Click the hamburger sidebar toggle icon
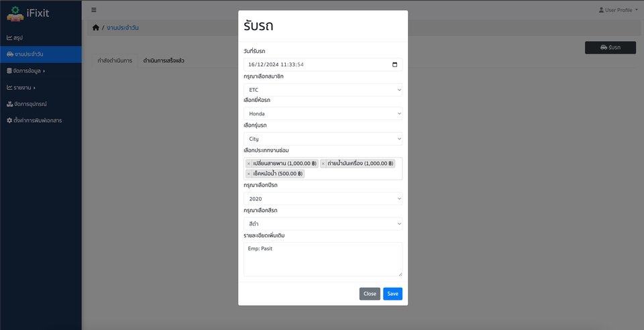The height and width of the screenshot is (330, 644). (x=94, y=10)
